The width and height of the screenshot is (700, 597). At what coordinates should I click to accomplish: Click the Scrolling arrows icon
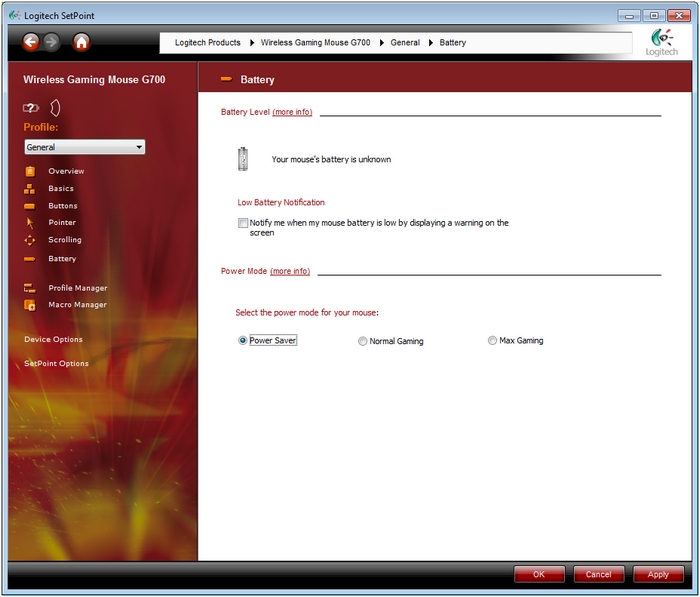(x=30, y=240)
